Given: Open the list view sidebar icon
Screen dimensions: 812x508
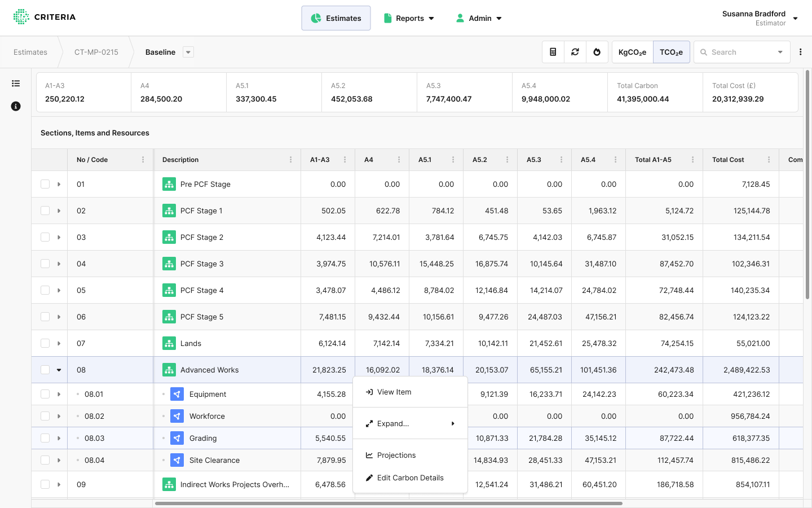Looking at the screenshot, I should pos(16,84).
